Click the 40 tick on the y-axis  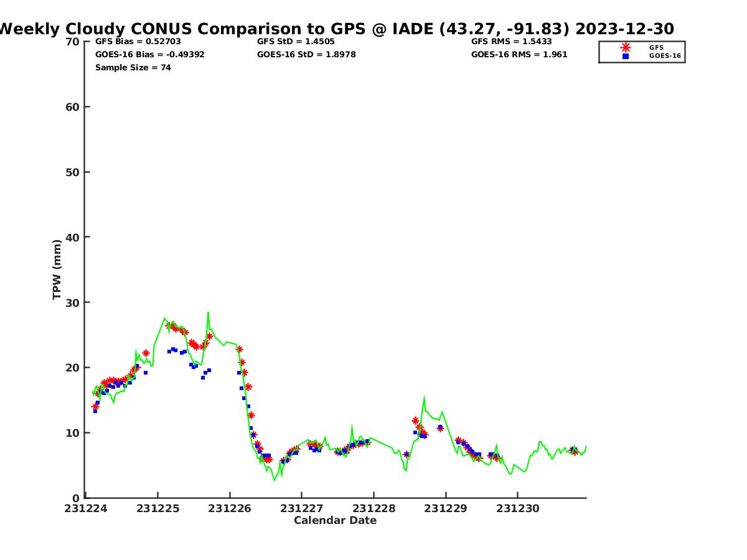click(73, 237)
